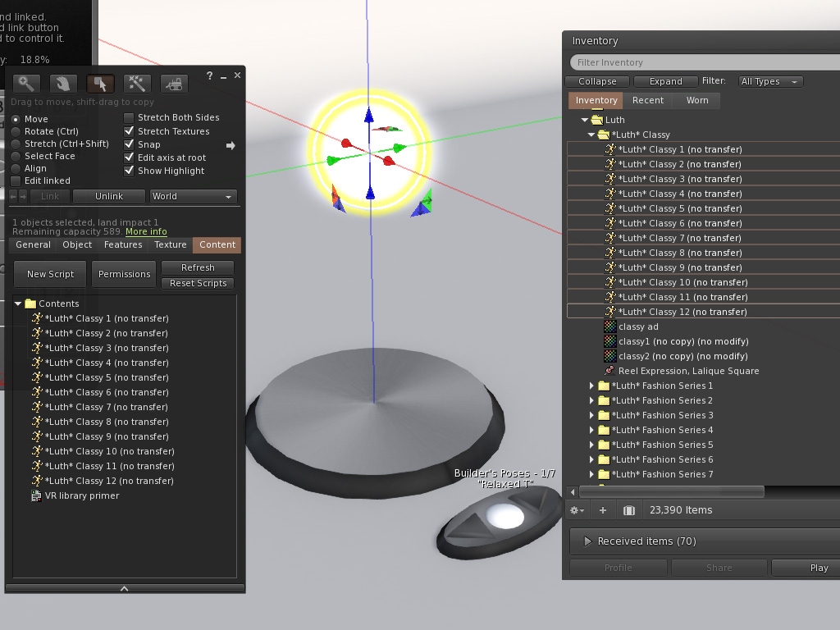Viewport: 840px width, 630px height.
Task: Open the World coordinate dropdown
Action: pyautogui.click(x=194, y=197)
